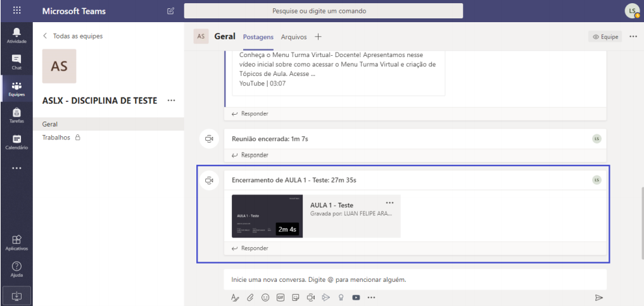Click Gravada por: LUAN FELIPE text
Viewport: 644px width, 306px height.
point(351,214)
